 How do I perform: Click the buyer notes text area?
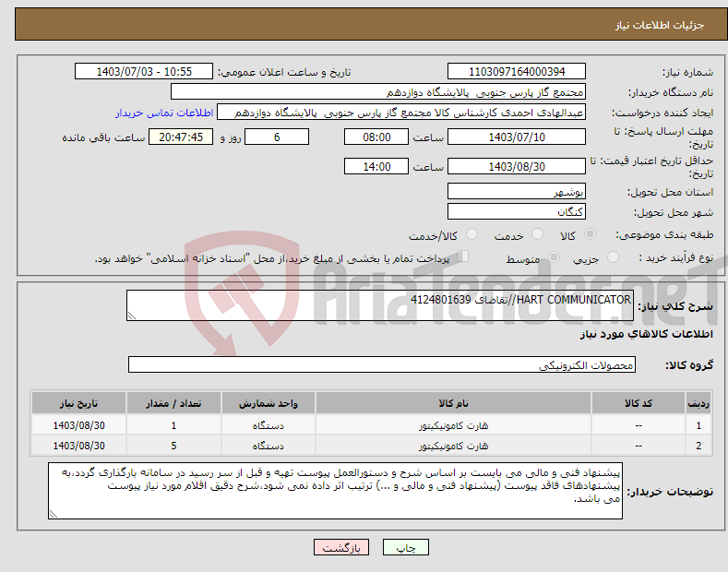pyautogui.click(x=335, y=491)
